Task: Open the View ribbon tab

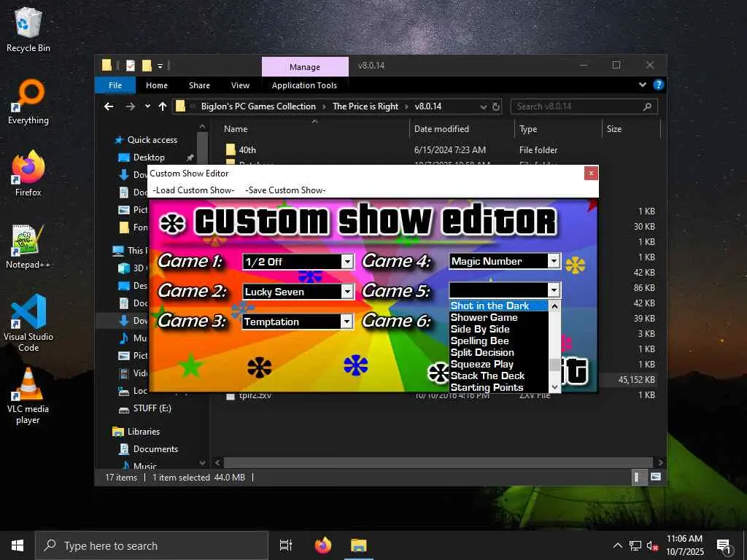Action: 240,85
